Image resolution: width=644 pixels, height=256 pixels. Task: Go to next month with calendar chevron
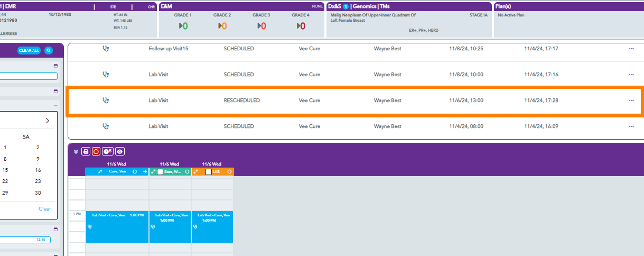(x=47, y=121)
